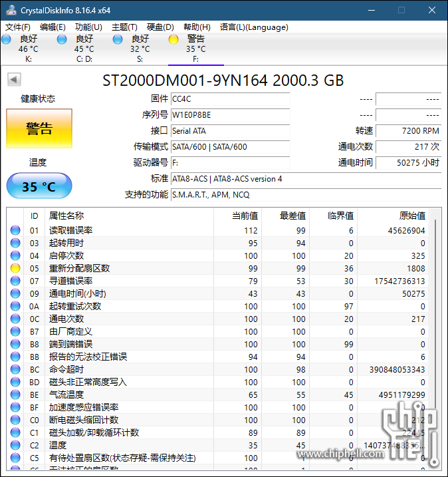
Task: Click the 健康状态 label
Action: (38, 98)
